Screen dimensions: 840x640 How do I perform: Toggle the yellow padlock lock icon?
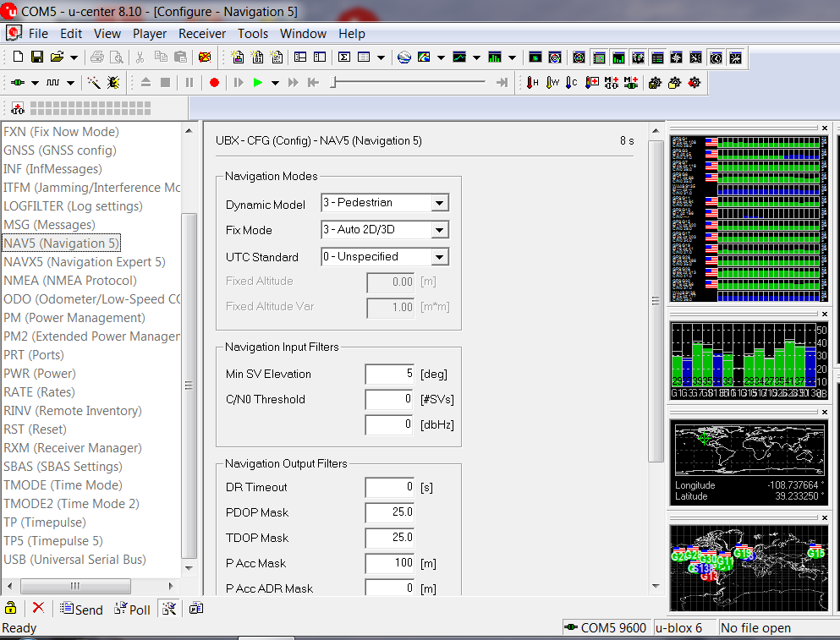tap(11, 608)
